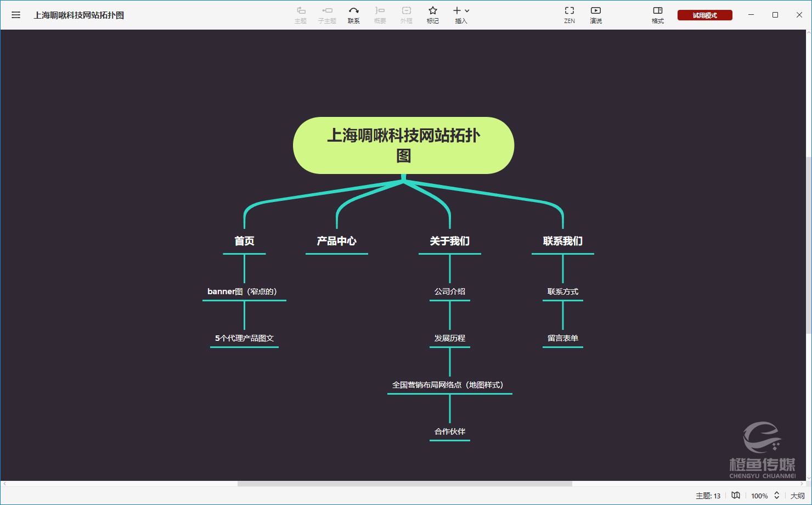Select the 合作伙伴 subtopic

pos(450,431)
